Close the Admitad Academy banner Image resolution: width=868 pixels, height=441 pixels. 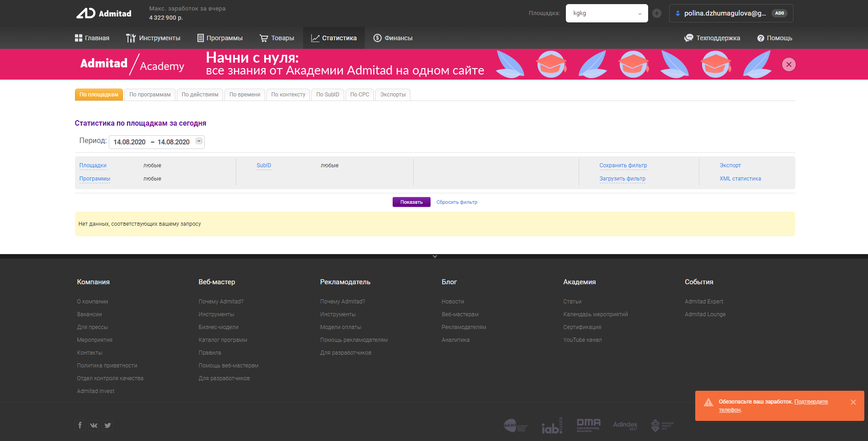pos(788,64)
